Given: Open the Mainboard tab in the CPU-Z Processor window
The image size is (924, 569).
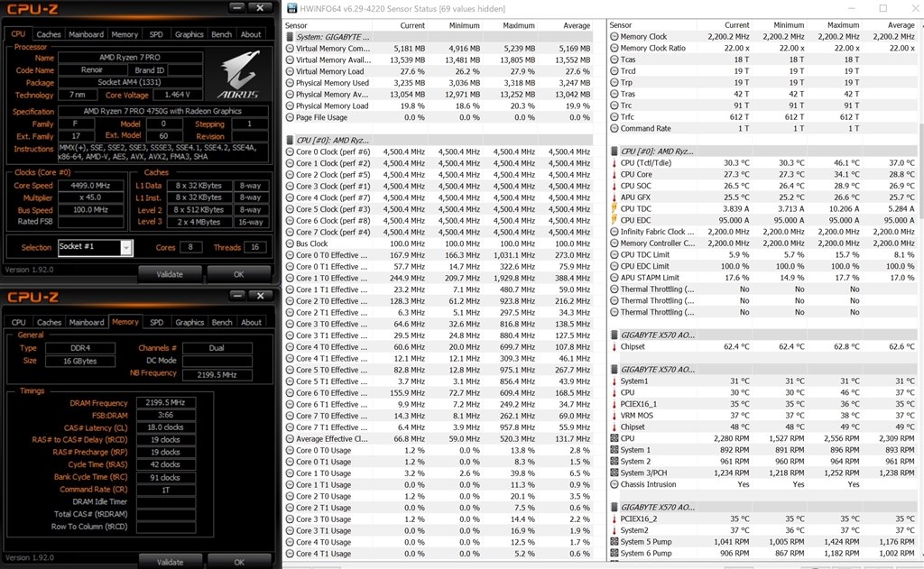Looking at the screenshot, I should pos(86,34).
